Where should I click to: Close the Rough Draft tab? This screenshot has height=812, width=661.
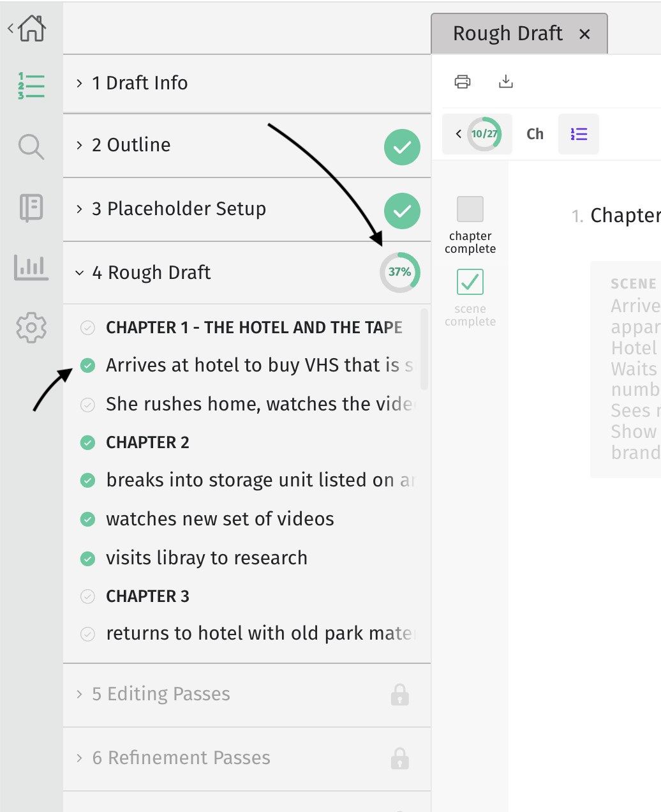[x=584, y=34]
